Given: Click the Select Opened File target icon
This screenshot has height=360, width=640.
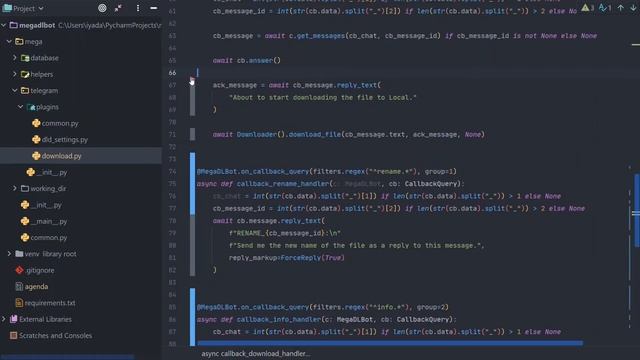Looking at the screenshot, I should coord(102,8).
